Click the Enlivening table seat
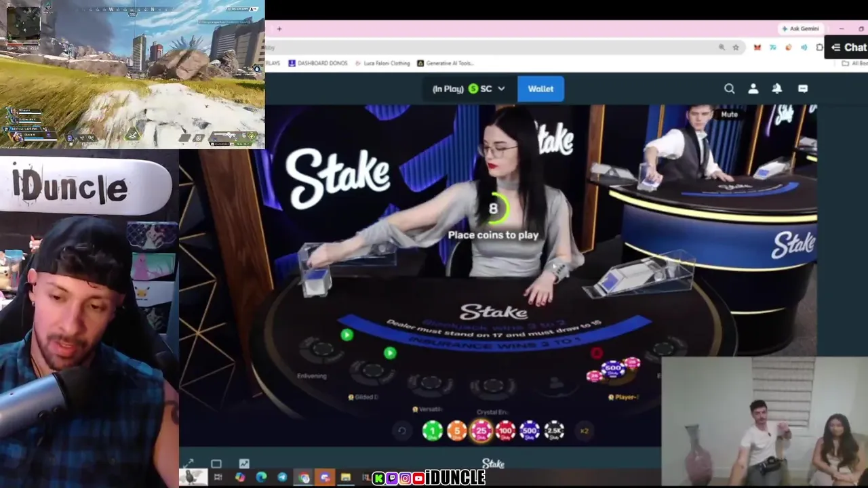Image resolution: width=868 pixels, height=488 pixels. (x=321, y=350)
